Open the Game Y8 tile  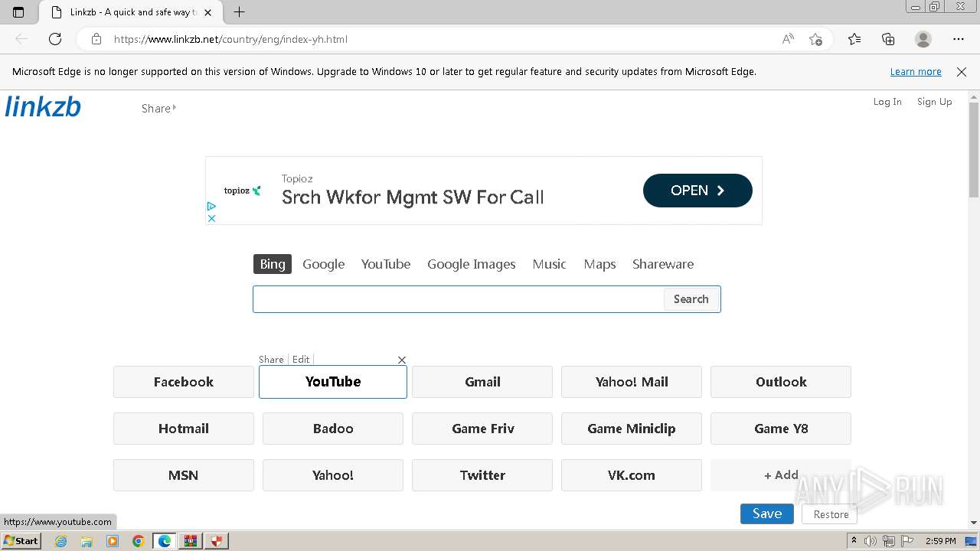(x=781, y=429)
